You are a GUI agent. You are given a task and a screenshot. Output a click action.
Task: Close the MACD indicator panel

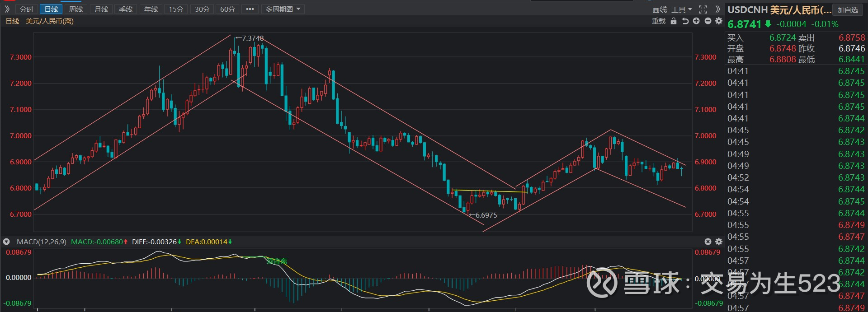point(708,242)
